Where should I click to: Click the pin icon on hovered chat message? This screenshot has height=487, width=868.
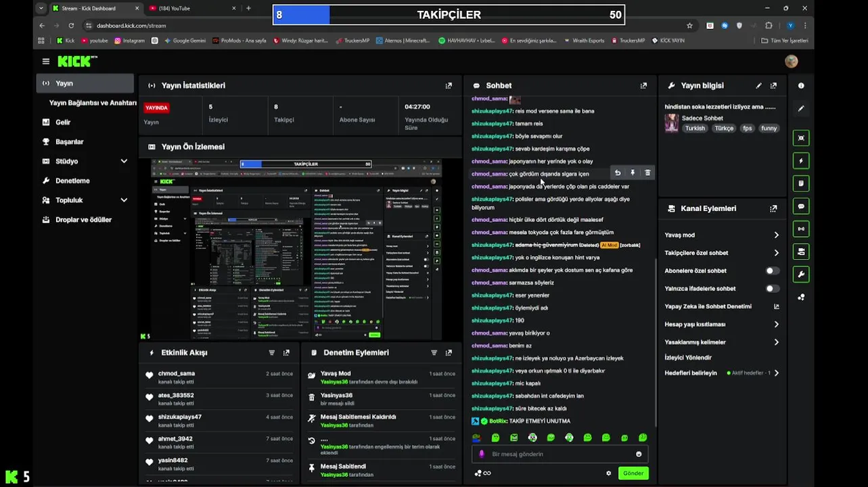point(633,173)
